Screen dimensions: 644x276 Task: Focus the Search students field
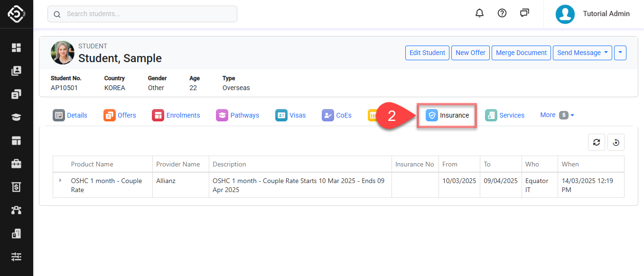[x=142, y=14]
